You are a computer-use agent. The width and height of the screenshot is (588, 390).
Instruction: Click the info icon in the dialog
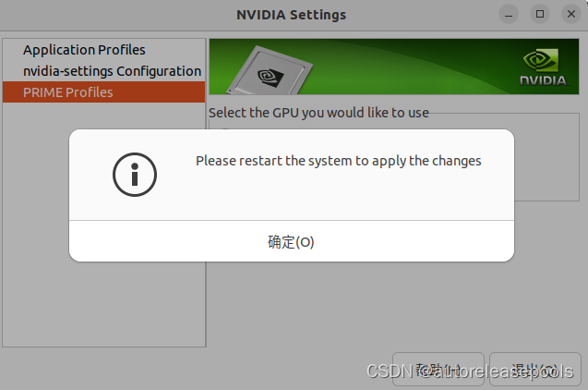(x=135, y=175)
